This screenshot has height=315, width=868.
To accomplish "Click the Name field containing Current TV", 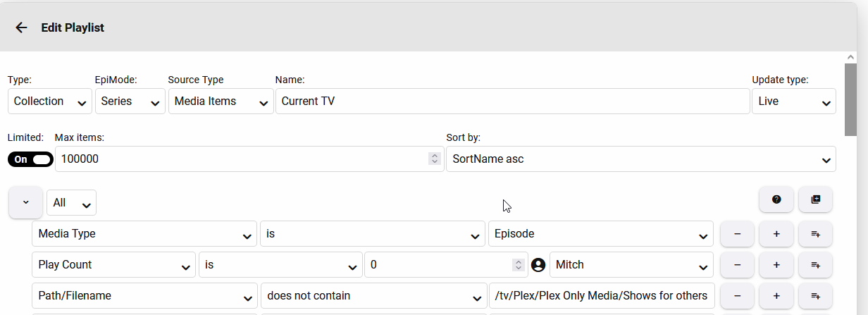I will tap(512, 101).
